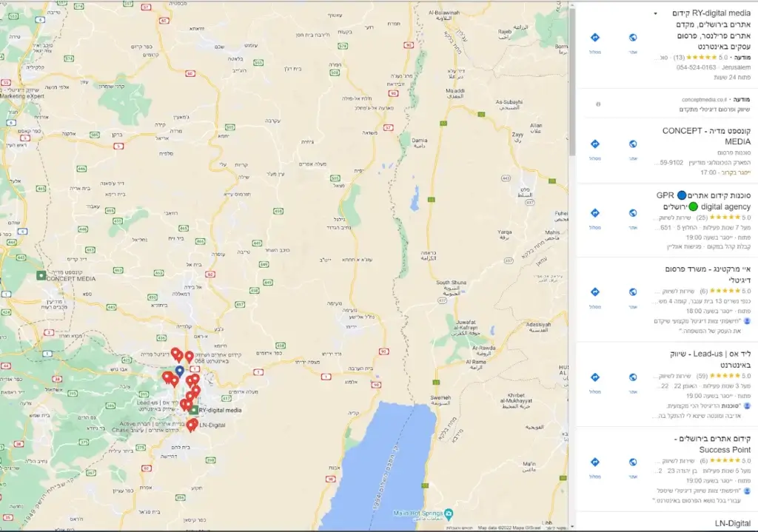Click the scroll-down arrow of results panel
Viewport: 758px width, 532px height.
coord(572,527)
